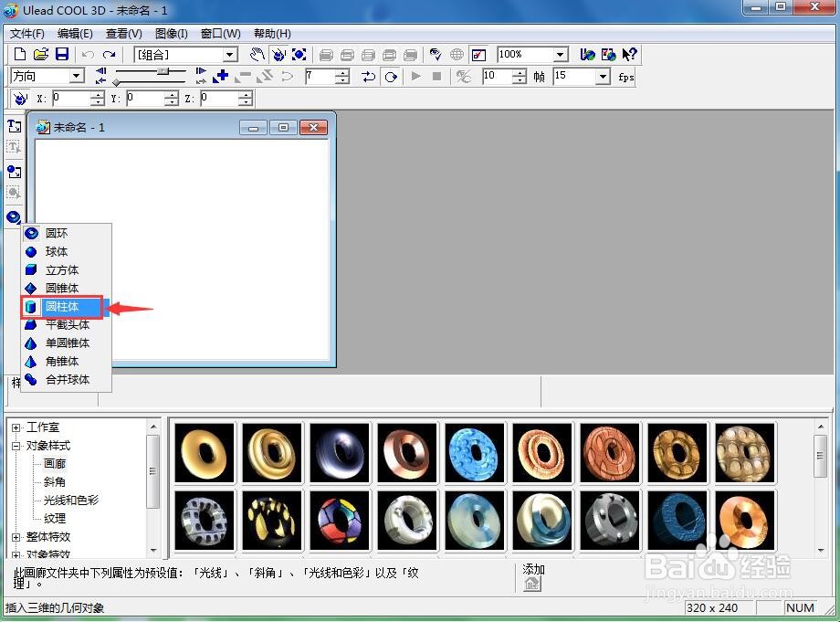Open the context help pointer icon

pos(629,54)
